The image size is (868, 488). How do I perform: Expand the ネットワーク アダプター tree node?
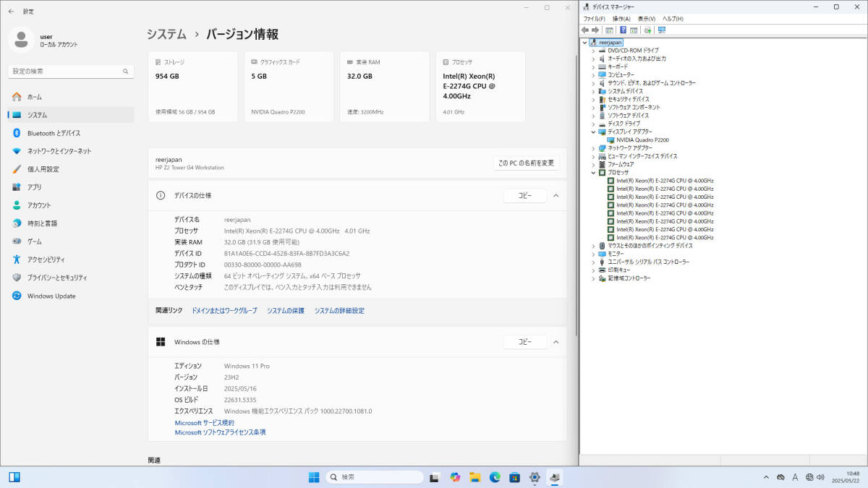[x=593, y=147]
